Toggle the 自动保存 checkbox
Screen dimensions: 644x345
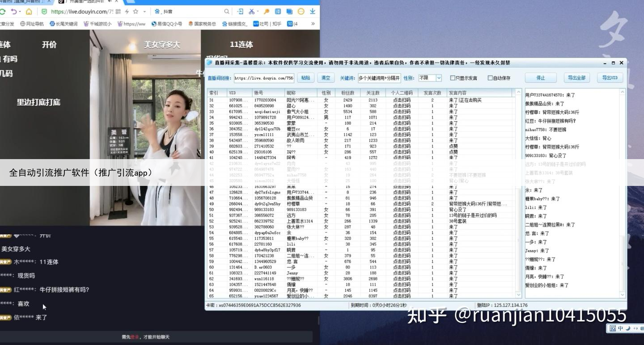click(x=490, y=78)
